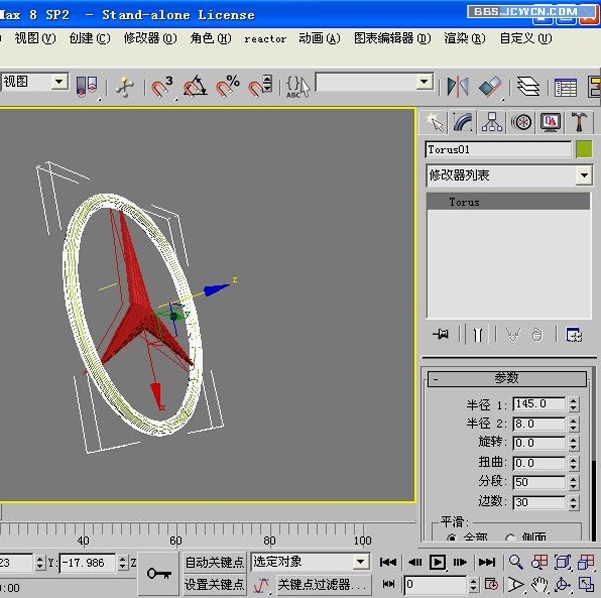Toggle the 3D Snaps magnet icon

click(162, 87)
